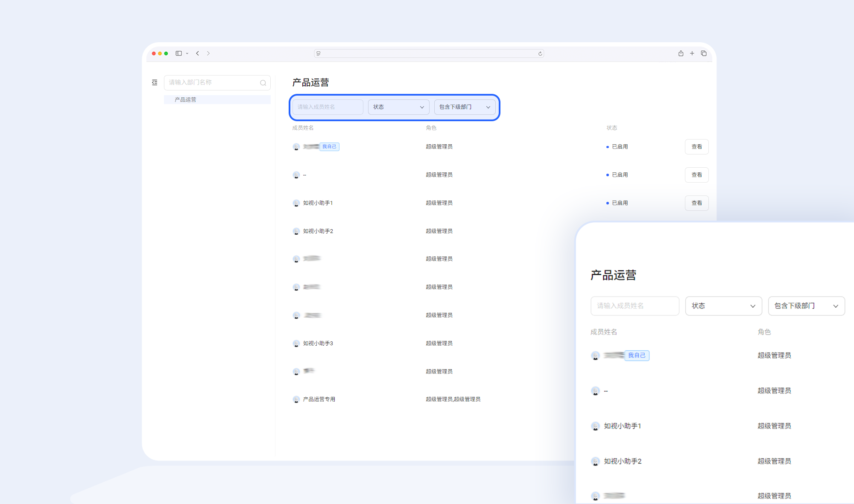
Task: Click the sidebar toggle icon in browser toolbar
Action: coord(178,53)
